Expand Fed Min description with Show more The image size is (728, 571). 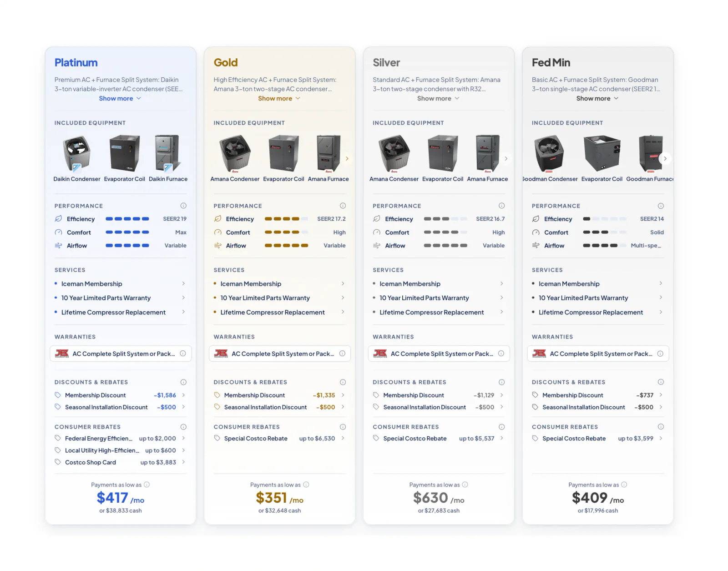[597, 98]
